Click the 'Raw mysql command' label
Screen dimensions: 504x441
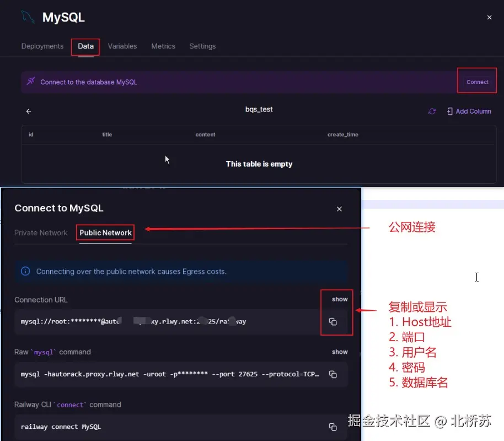[52, 352]
